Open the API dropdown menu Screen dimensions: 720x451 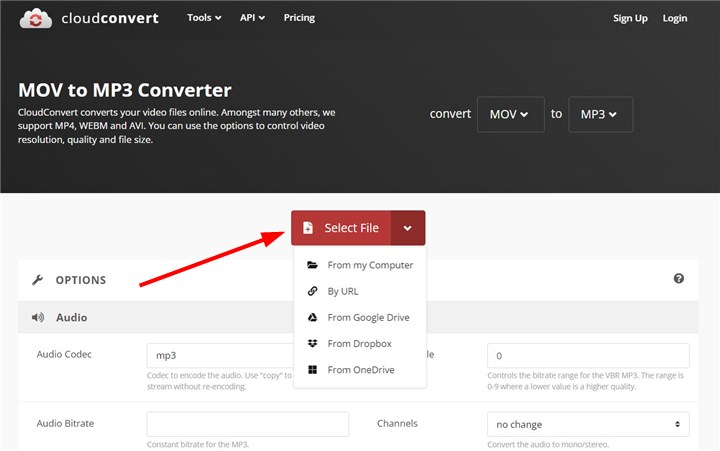252,18
